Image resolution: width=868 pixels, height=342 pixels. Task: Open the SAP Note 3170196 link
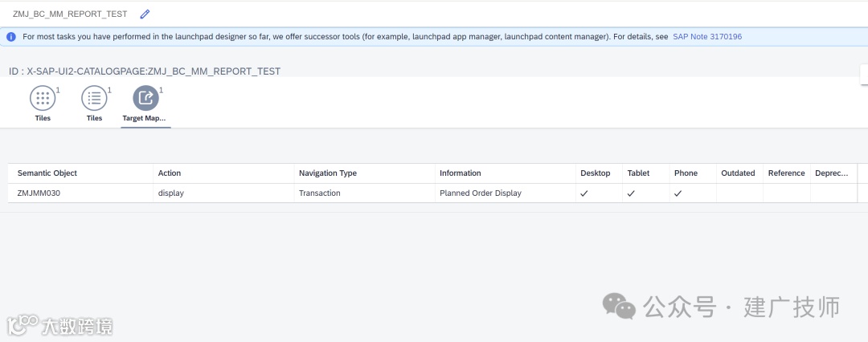(x=706, y=36)
